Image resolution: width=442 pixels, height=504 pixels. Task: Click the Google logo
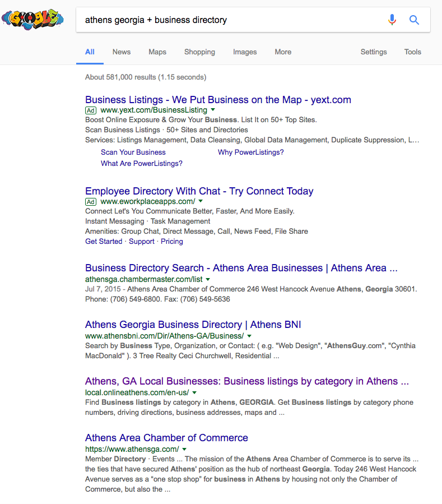tap(32, 19)
